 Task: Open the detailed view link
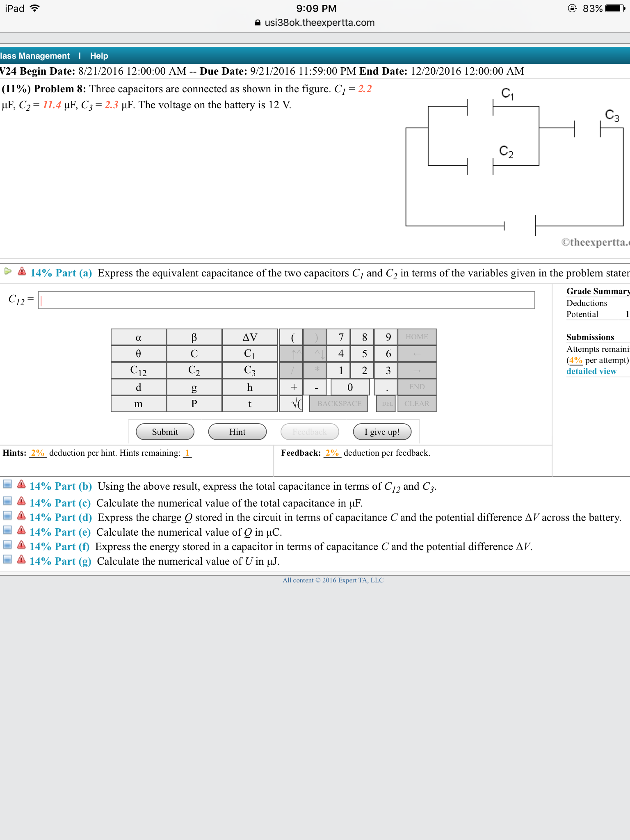tap(591, 371)
